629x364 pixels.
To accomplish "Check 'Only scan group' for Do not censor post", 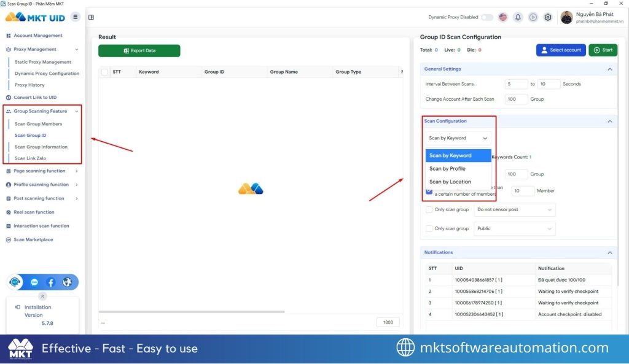I will click(429, 210).
